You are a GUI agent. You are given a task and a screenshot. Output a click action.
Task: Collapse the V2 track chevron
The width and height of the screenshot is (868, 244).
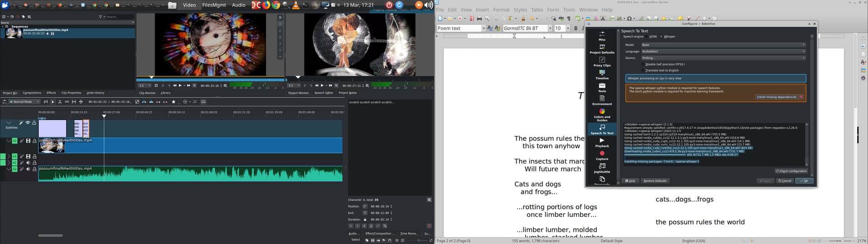coord(9,141)
